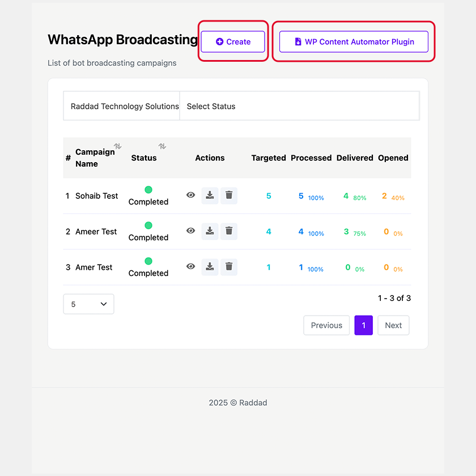Screen dimensions: 476x476
Task: Create a new broadcast campaign
Action: click(233, 42)
